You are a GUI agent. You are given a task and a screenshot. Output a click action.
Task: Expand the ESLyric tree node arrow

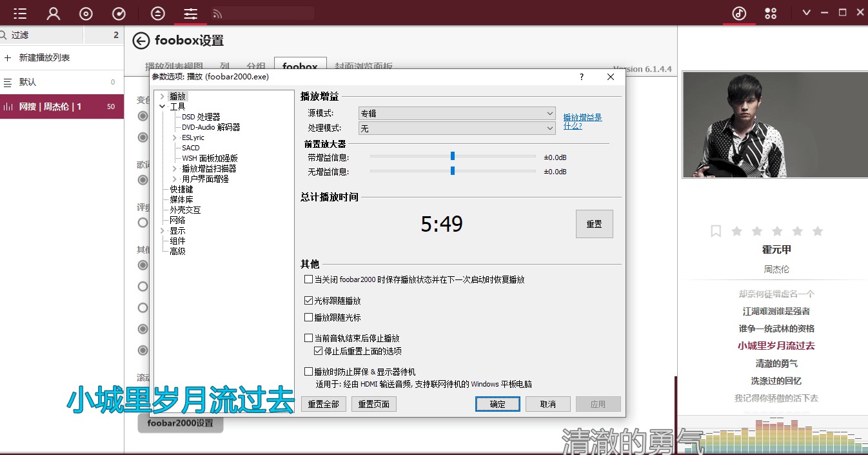point(174,137)
